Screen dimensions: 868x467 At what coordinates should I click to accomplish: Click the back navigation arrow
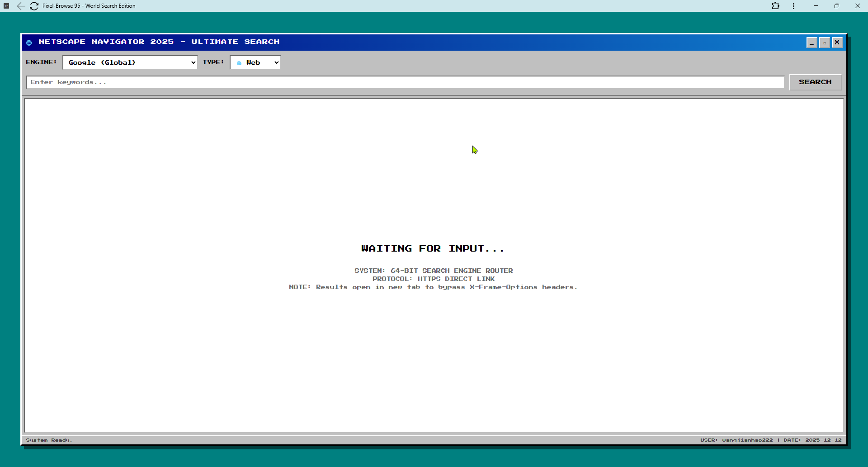click(x=21, y=6)
